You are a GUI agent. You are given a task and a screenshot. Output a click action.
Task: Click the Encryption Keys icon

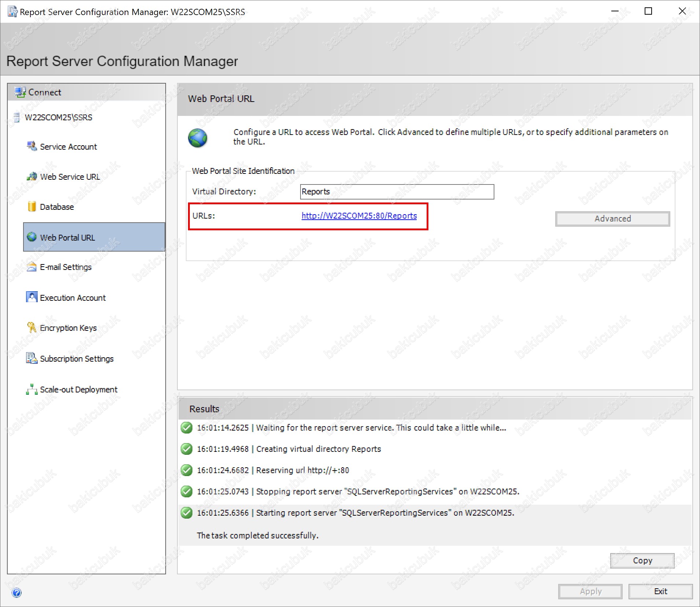tap(32, 327)
